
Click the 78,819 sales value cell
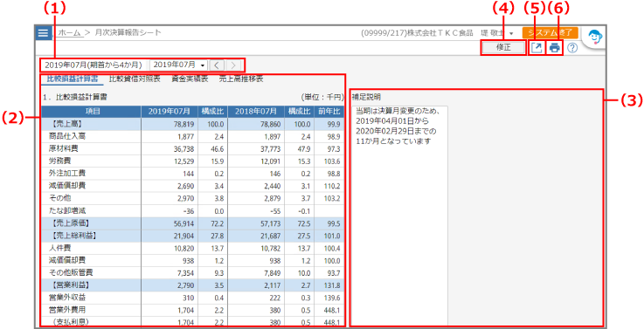coord(170,124)
